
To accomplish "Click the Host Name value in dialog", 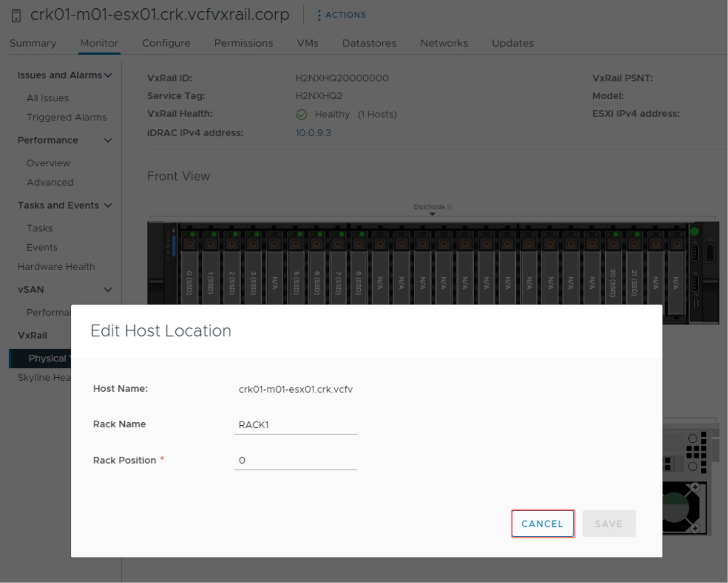I will [296, 389].
